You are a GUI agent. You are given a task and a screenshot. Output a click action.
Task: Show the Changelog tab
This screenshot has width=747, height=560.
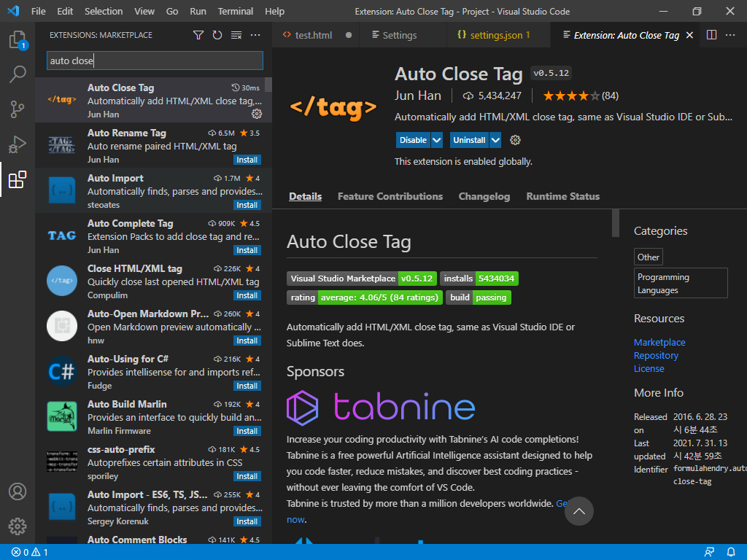point(484,196)
